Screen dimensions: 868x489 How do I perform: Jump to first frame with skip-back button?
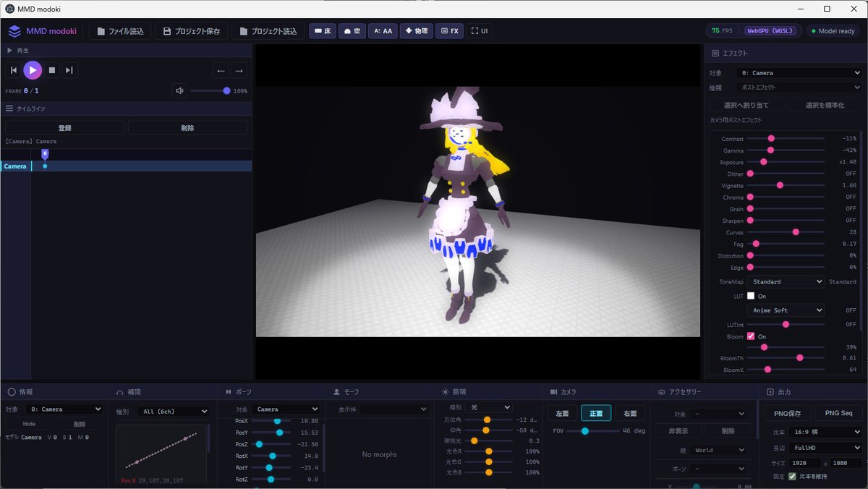tap(13, 70)
